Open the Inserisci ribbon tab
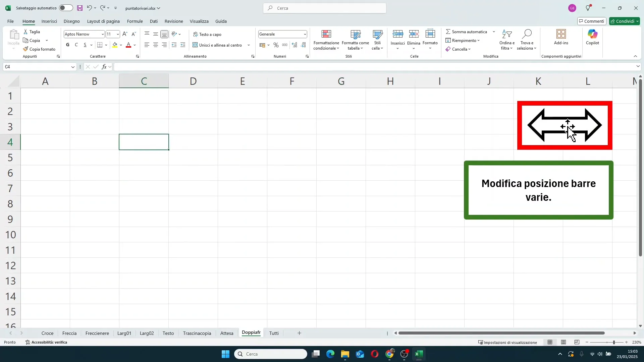 tap(49, 21)
